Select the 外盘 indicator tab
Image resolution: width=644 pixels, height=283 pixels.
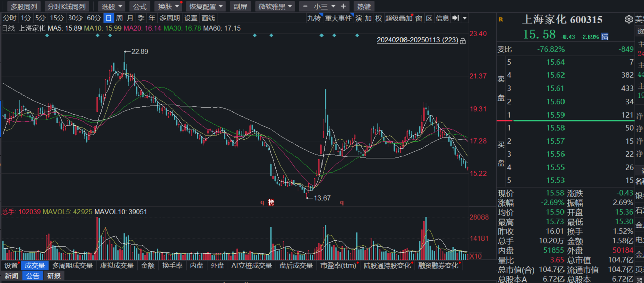pos(217,266)
